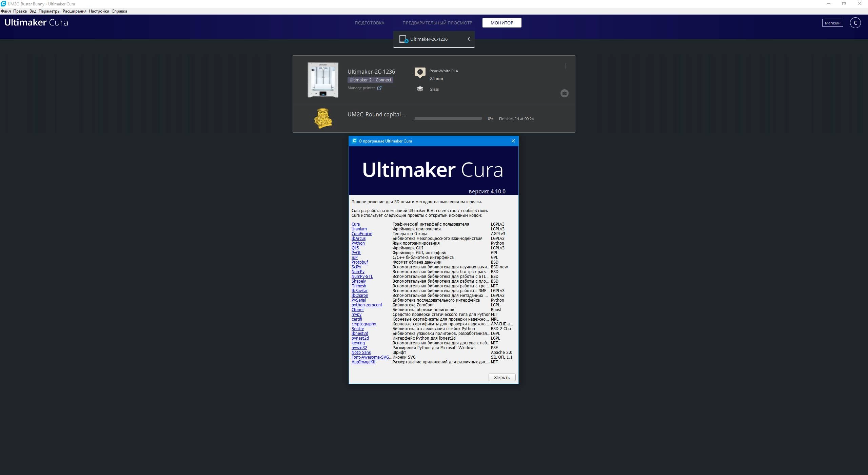868x475 pixels.
Task: Open the Font-Awesome-SVG link
Action: (x=371, y=357)
